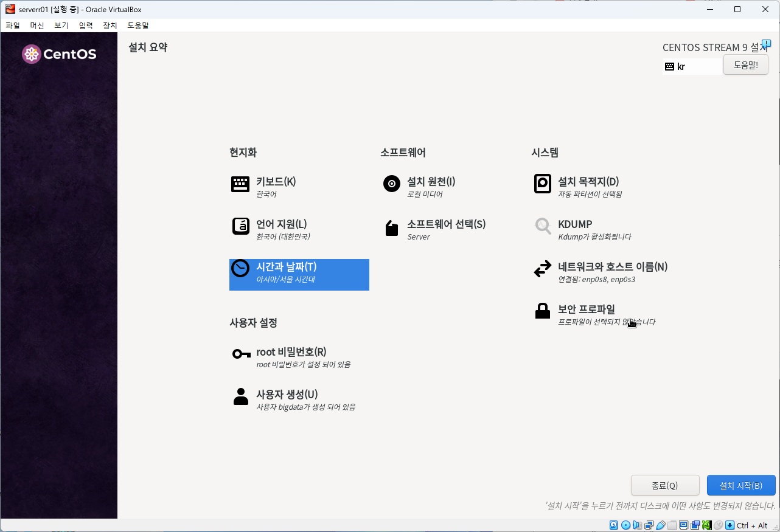Click '한국어 (대한민국)' language text
This screenshot has width=780, height=532.
pyautogui.click(x=283, y=237)
